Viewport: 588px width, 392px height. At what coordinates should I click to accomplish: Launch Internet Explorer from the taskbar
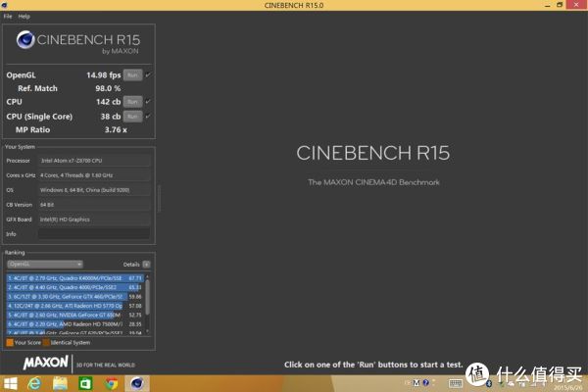(x=34, y=383)
